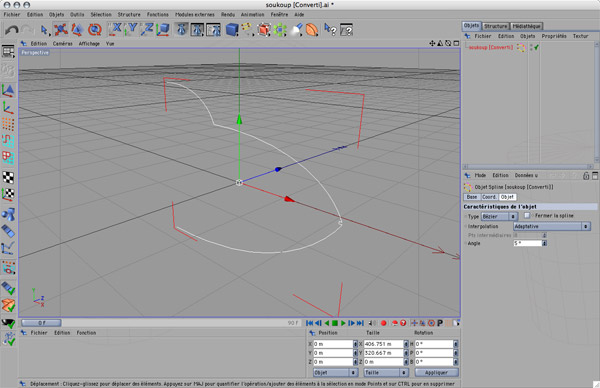
Task: Open the Coord. tab in attributes
Action: 489,197
